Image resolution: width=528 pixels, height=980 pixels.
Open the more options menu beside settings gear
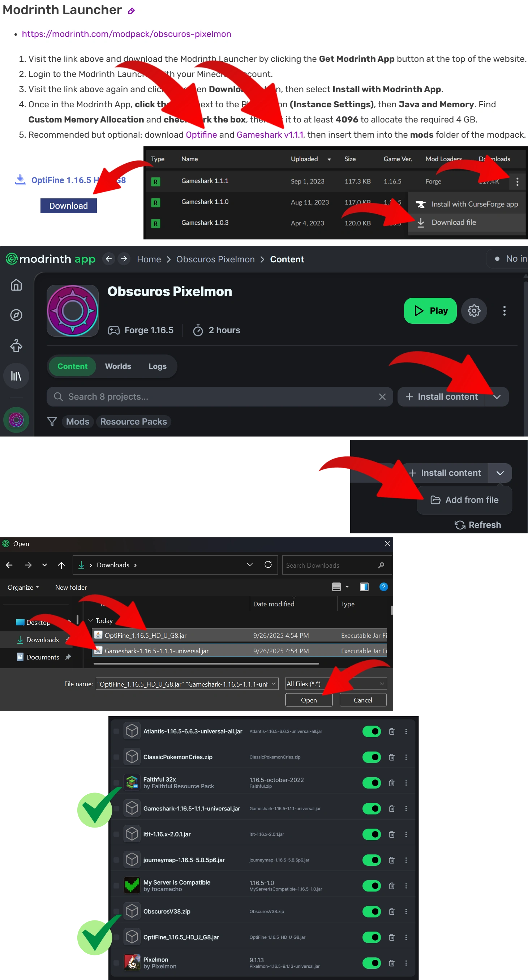pos(505,311)
